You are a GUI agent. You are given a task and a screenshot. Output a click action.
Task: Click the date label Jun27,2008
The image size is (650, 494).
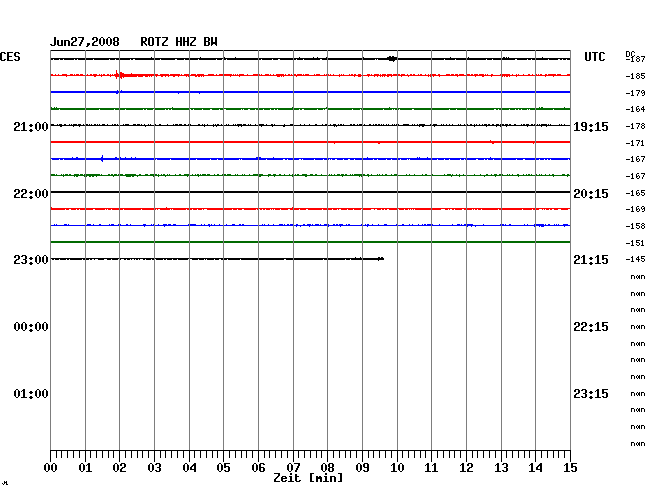(85, 42)
